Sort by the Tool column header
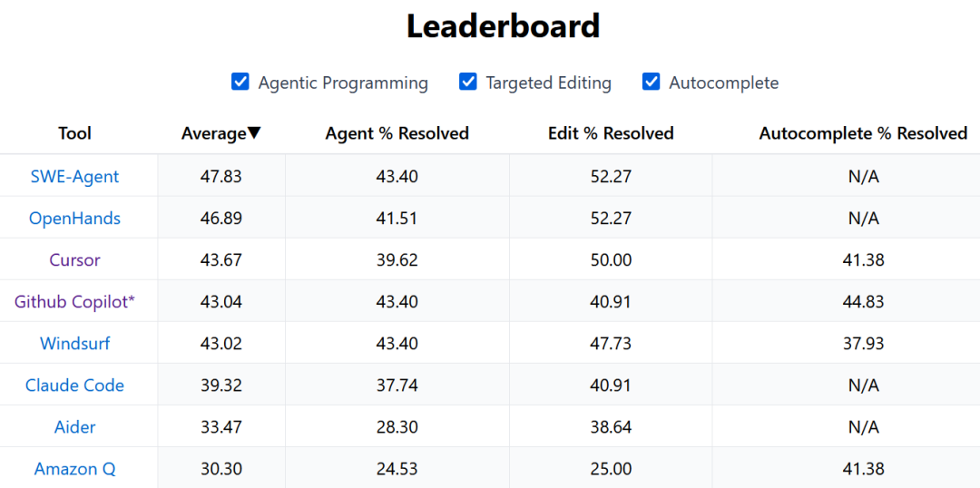Viewport: 980px width, 488px height. coord(74,133)
